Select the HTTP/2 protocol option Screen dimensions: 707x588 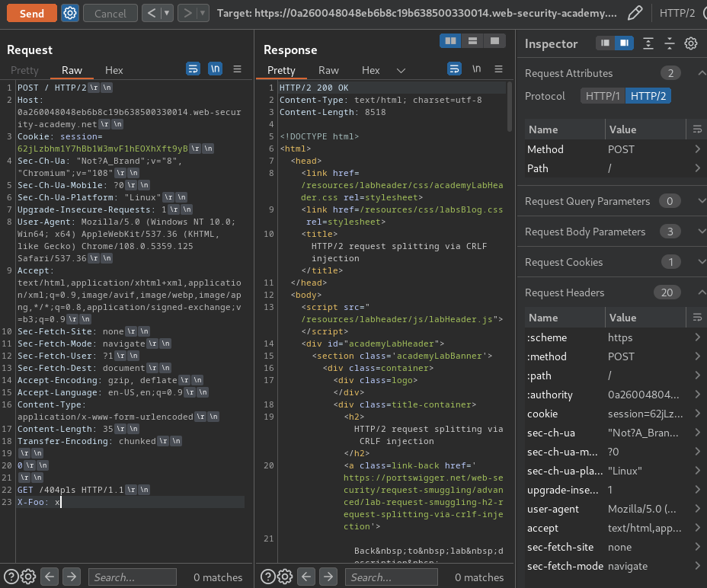coord(648,96)
